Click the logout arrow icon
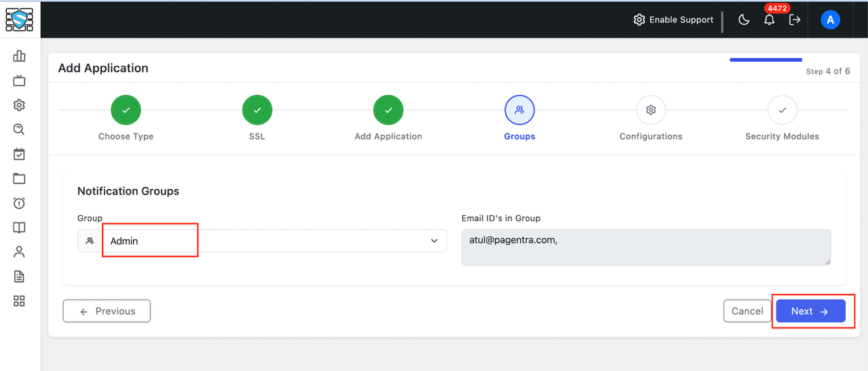The image size is (868, 371). pos(795,20)
